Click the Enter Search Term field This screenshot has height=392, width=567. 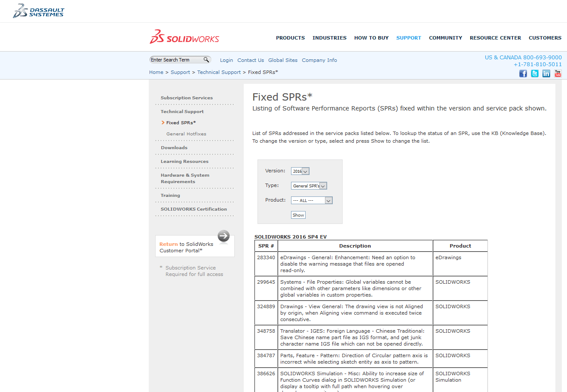click(176, 60)
